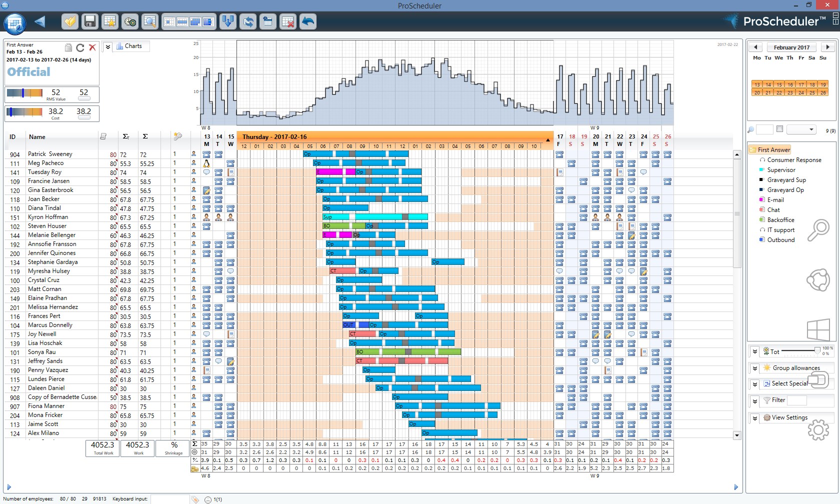Reload the First Answer schedule
This screenshot has height=504, width=840.
pos(80,47)
